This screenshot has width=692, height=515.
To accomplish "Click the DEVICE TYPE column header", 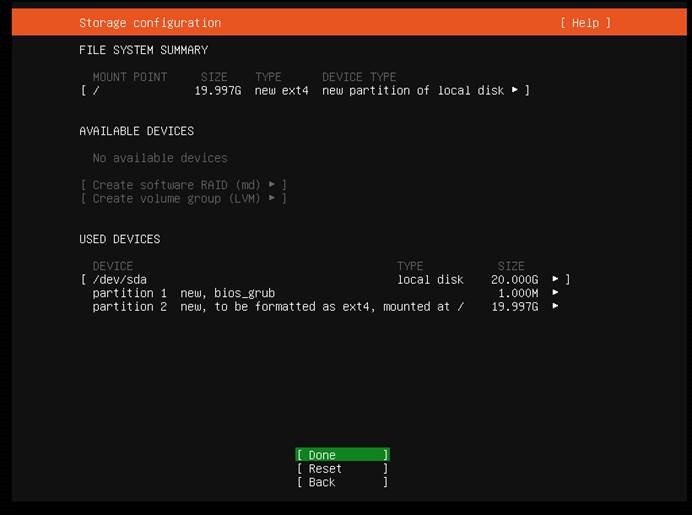I will [359, 77].
